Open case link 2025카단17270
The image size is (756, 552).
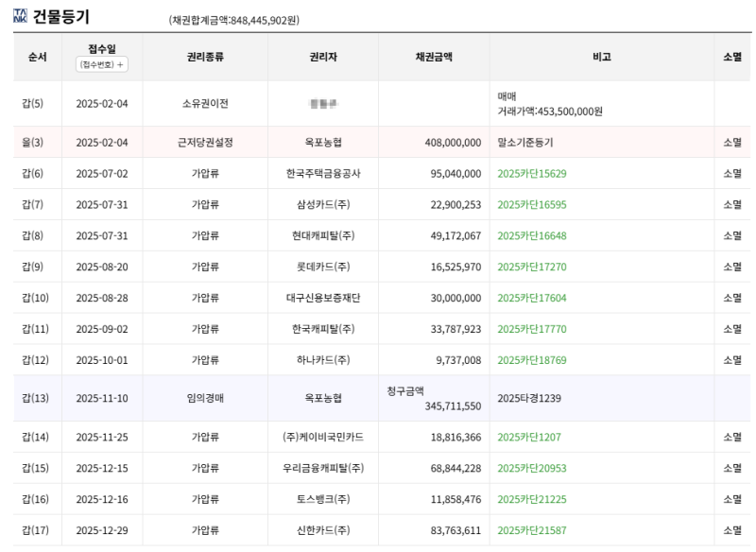(532, 267)
